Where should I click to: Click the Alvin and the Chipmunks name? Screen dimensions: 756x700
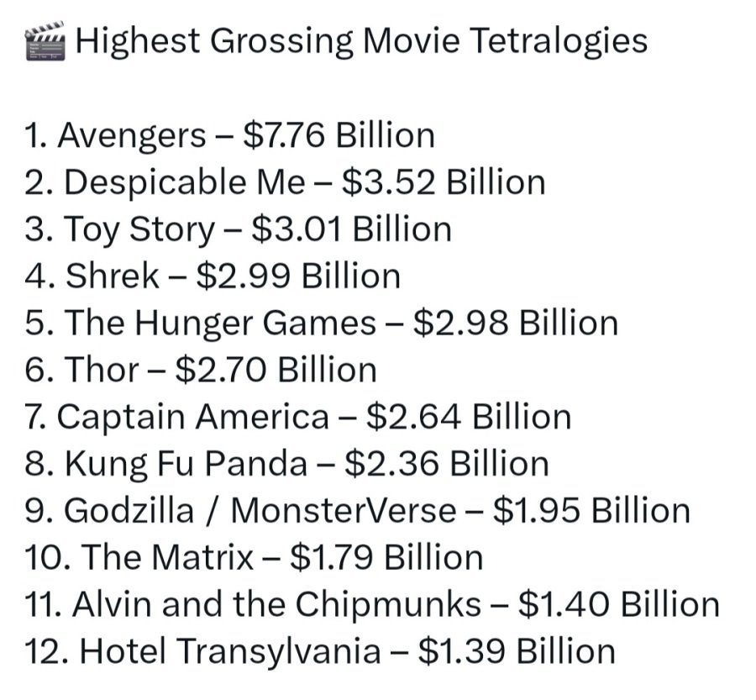277,605
